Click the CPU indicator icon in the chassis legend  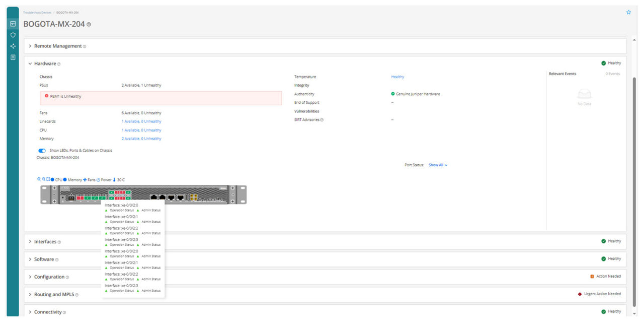52,179
